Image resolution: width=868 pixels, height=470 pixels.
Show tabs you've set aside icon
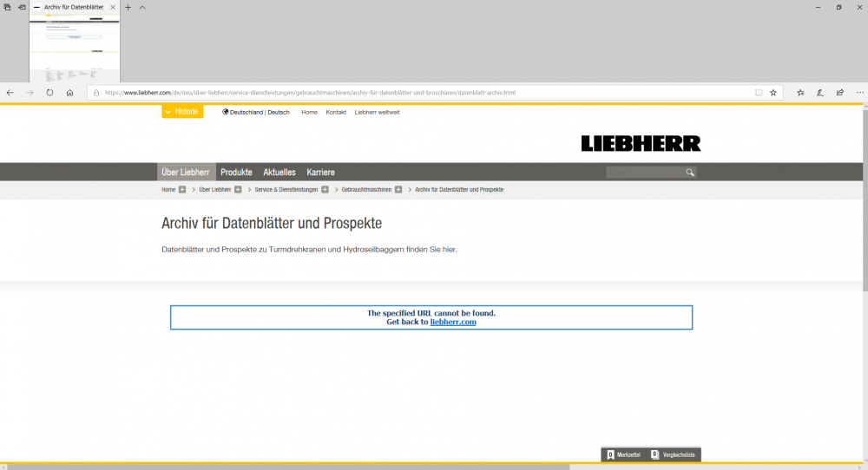(x=7, y=7)
